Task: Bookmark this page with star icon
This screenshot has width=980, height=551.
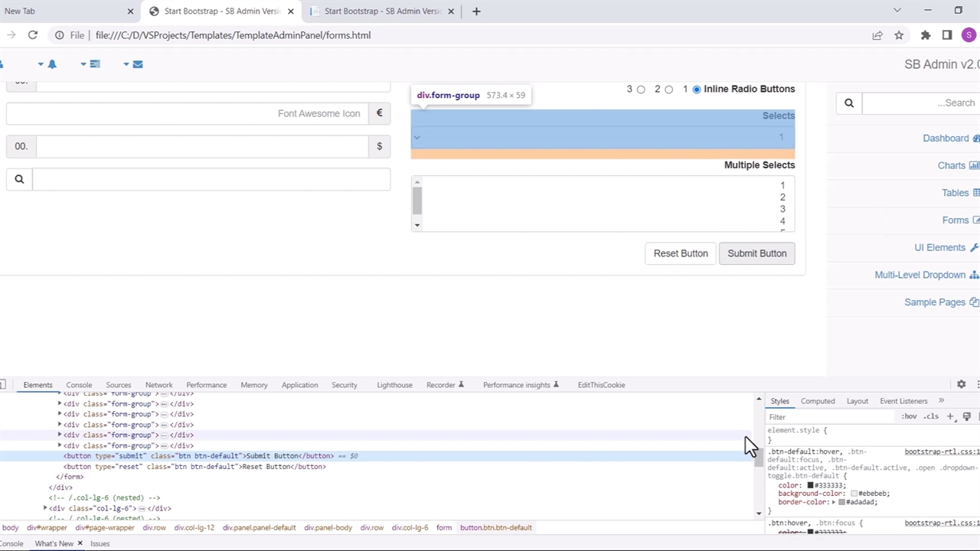Action: point(899,35)
